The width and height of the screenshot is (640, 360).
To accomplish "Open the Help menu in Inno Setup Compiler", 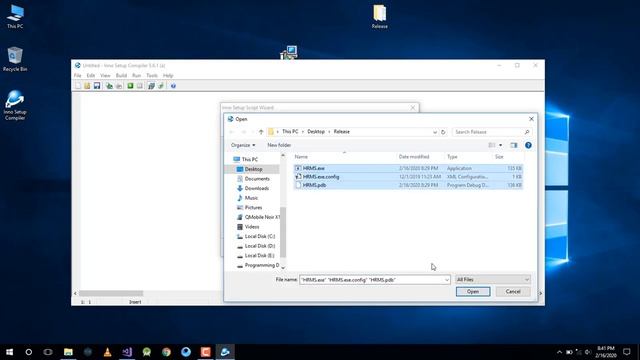I will pos(168,76).
